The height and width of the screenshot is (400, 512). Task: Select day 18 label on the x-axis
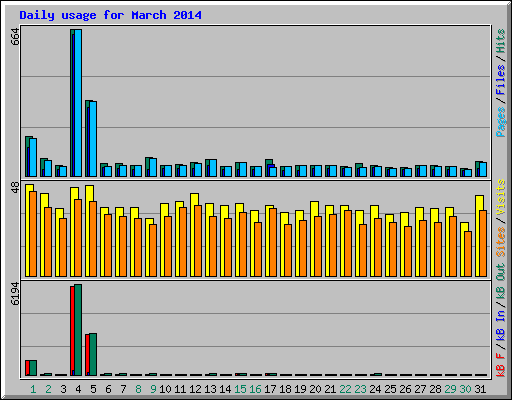click(285, 389)
